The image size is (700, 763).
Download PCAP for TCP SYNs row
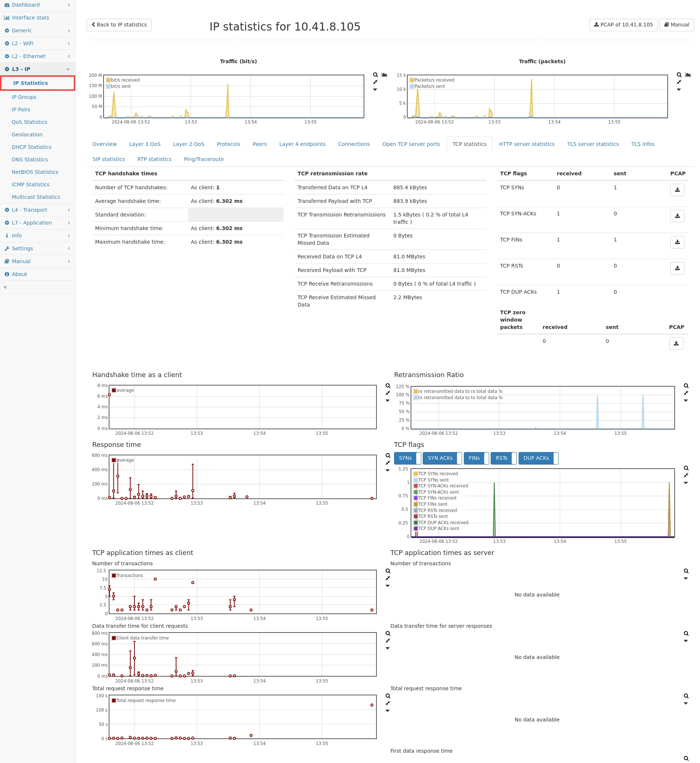click(x=678, y=190)
